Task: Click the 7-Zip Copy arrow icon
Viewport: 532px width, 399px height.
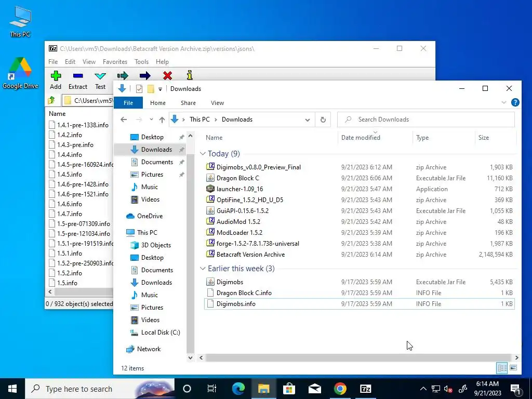Action: [x=123, y=75]
